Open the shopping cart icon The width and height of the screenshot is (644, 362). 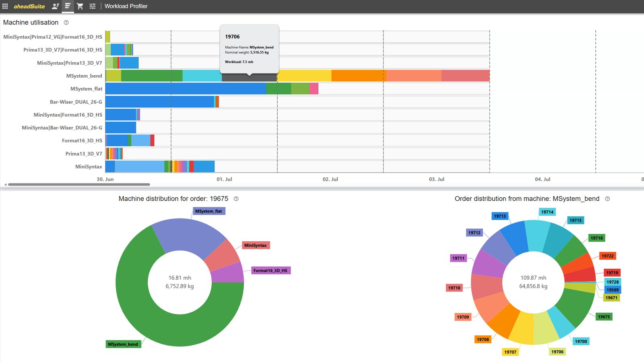click(x=80, y=6)
